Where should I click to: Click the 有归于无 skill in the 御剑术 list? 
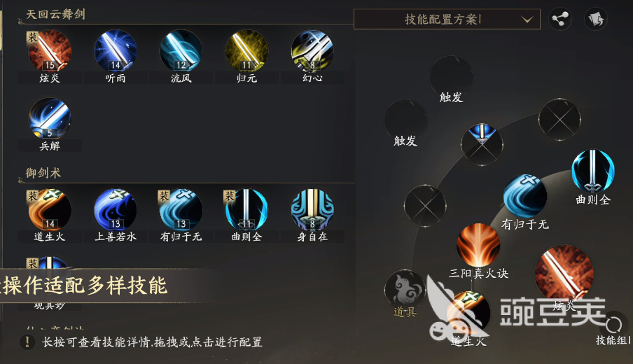(x=181, y=210)
